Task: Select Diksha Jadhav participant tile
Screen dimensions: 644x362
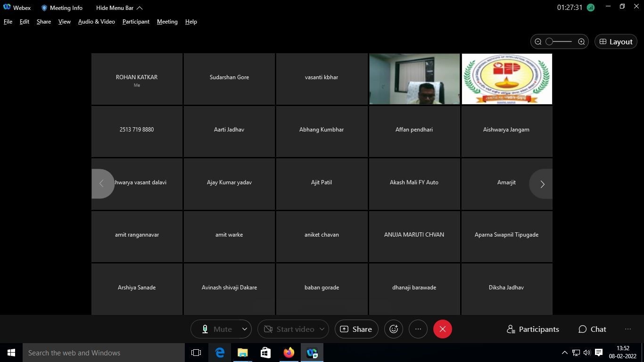Action: (x=507, y=289)
